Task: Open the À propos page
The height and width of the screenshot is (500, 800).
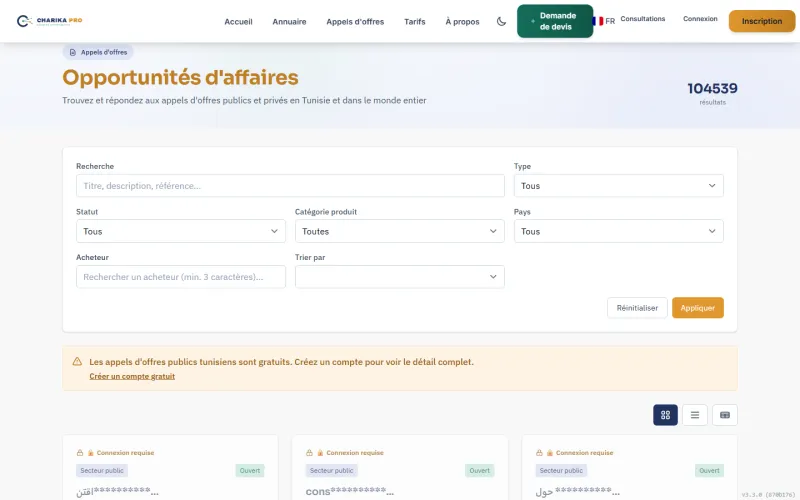Action: tap(462, 21)
